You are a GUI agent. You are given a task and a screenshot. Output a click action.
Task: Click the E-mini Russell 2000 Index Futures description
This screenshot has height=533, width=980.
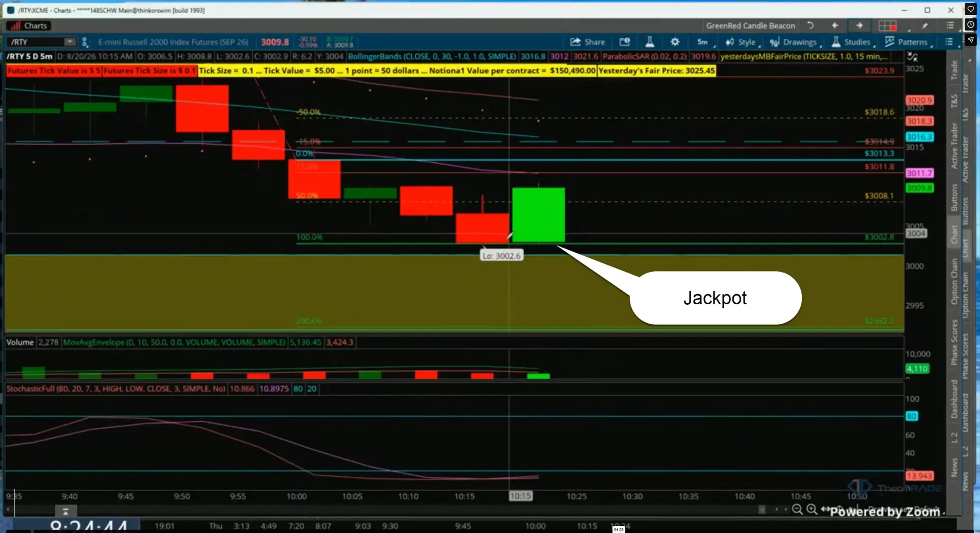click(173, 42)
